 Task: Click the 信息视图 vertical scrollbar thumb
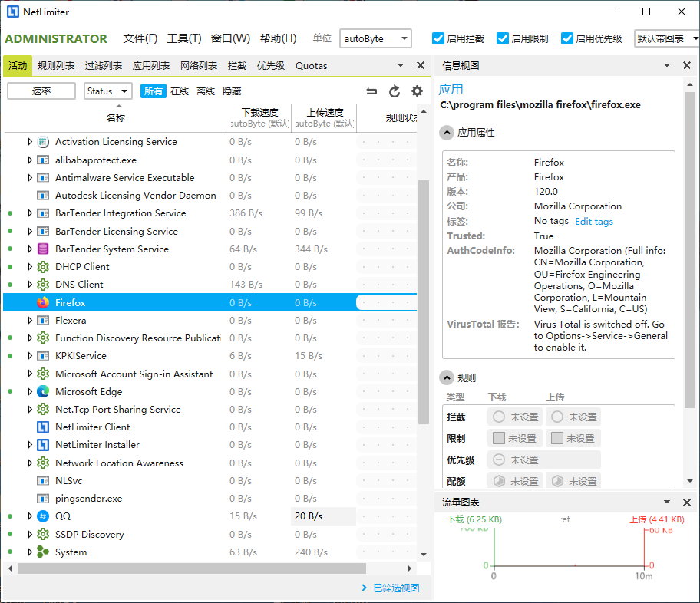tap(690, 250)
